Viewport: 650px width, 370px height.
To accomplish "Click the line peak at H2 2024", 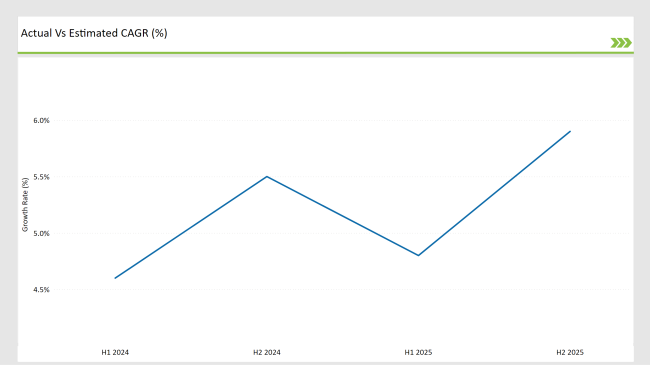I will click(x=267, y=177).
